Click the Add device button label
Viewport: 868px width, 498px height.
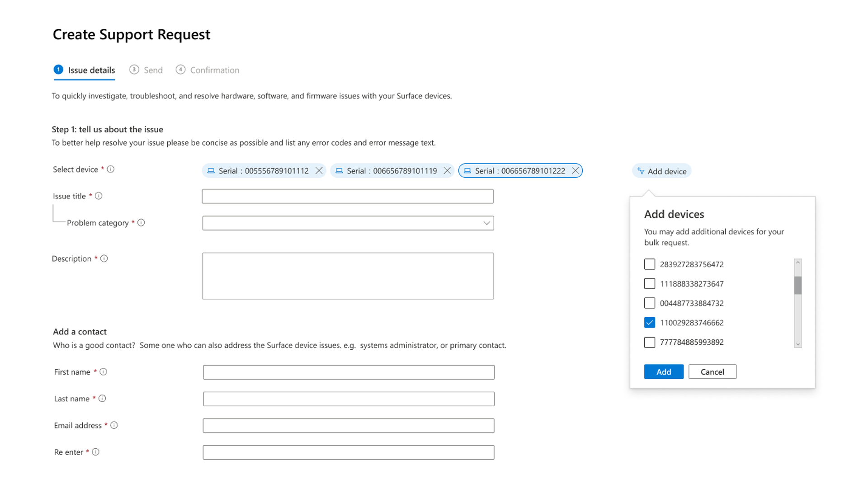point(667,171)
